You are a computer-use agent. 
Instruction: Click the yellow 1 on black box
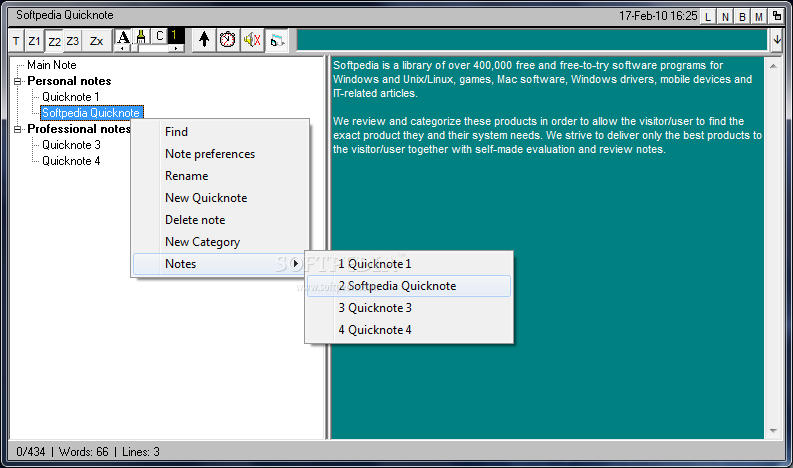click(x=175, y=35)
